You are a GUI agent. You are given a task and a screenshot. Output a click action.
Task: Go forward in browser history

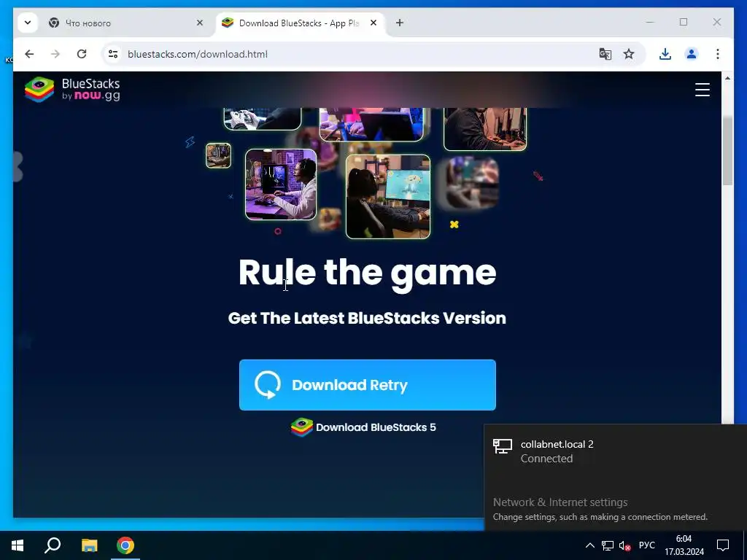[55, 54]
